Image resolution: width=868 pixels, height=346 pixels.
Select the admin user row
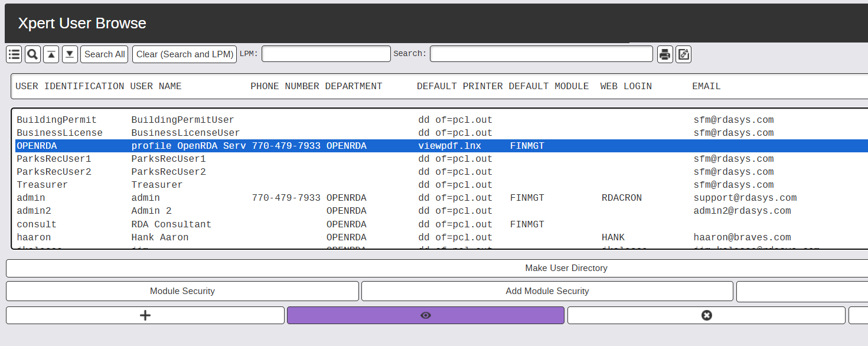tap(442, 198)
